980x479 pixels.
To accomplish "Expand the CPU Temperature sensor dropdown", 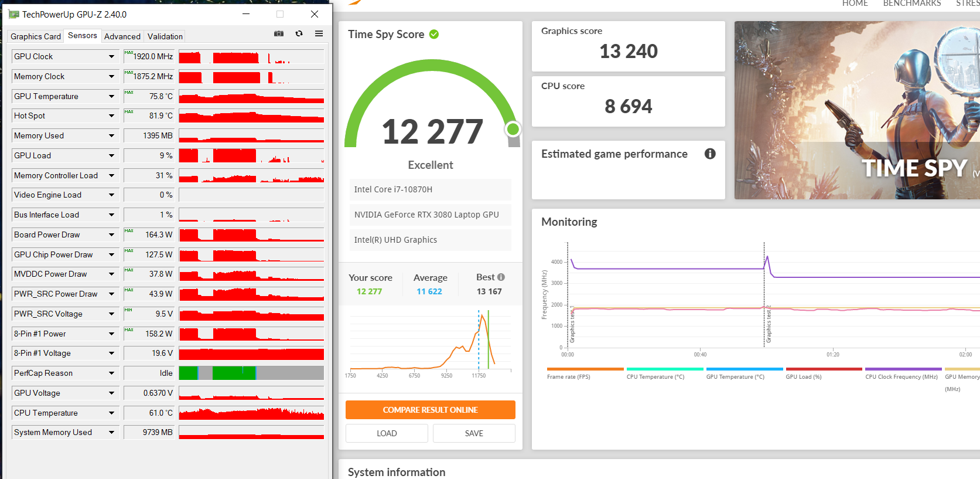I will pos(111,413).
